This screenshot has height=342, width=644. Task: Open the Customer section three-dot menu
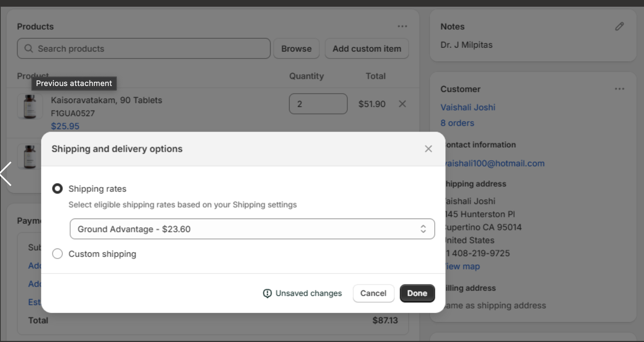[x=619, y=89]
